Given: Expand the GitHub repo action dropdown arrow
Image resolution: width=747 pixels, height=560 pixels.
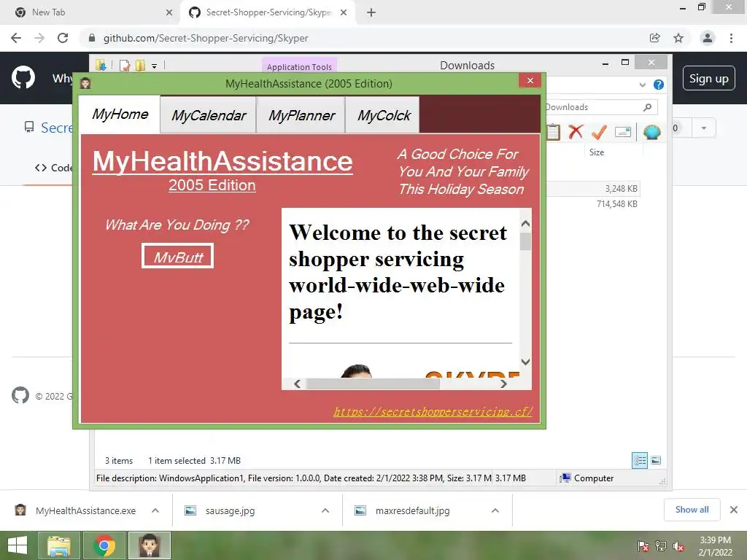Looking at the screenshot, I should point(704,128).
